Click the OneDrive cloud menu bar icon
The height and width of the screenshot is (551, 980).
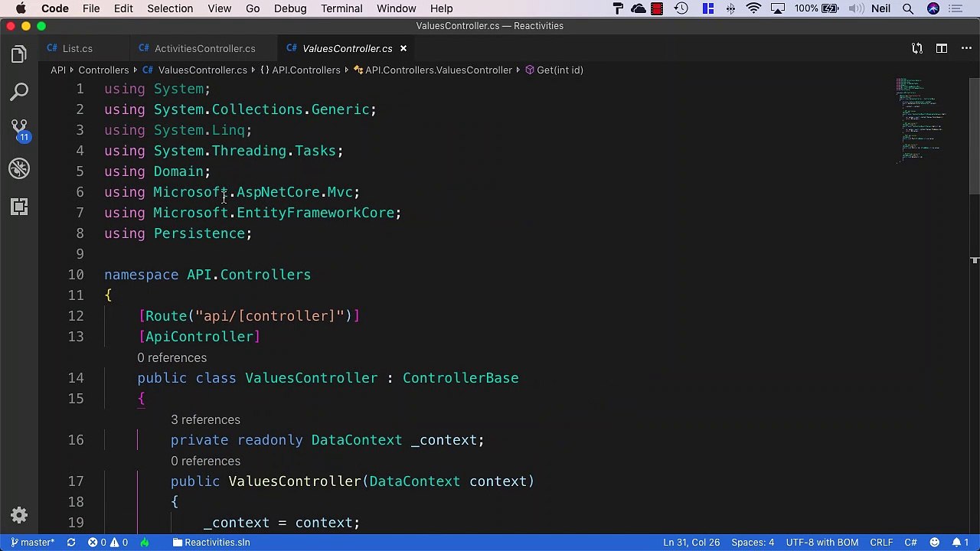[x=639, y=8]
